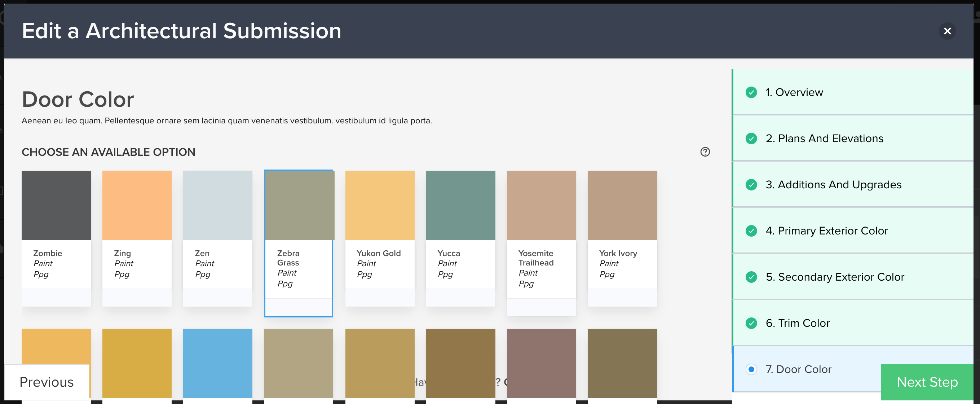Pick the Yucca teal paint swatch
Viewport: 980px width, 404px height.
(x=460, y=206)
